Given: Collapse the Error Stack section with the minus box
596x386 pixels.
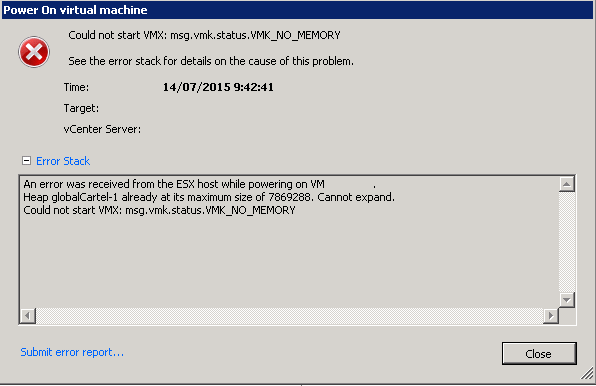Looking at the screenshot, I should point(26,161).
